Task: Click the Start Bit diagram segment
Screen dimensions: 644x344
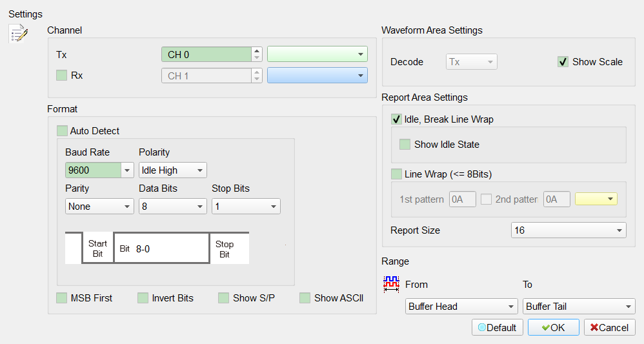Action: [x=97, y=248]
